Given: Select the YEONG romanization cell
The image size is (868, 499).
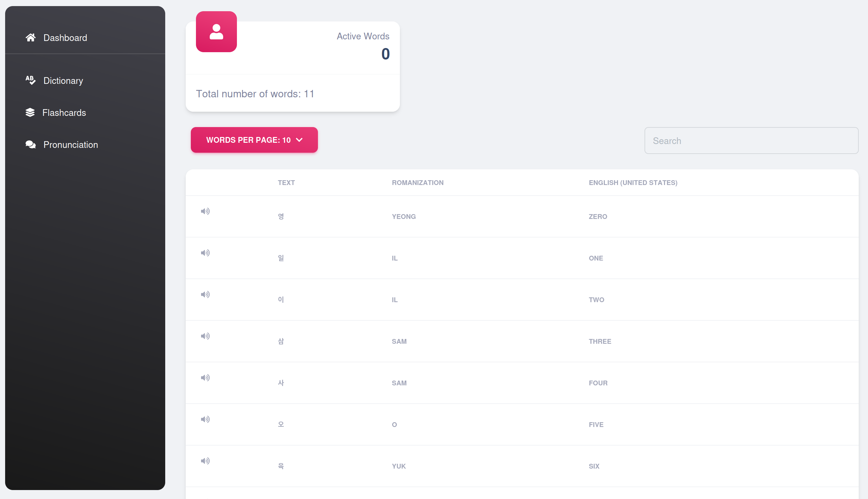Looking at the screenshot, I should coord(403,217).
